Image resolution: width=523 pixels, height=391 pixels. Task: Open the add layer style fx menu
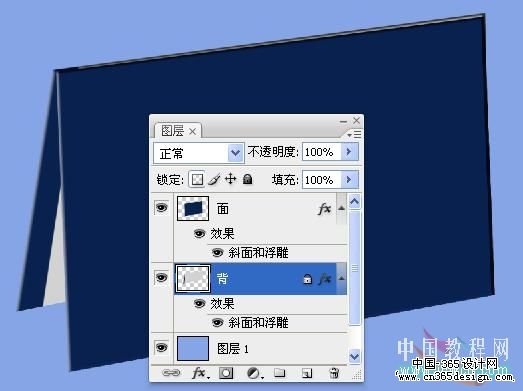(x=200, y=373)
